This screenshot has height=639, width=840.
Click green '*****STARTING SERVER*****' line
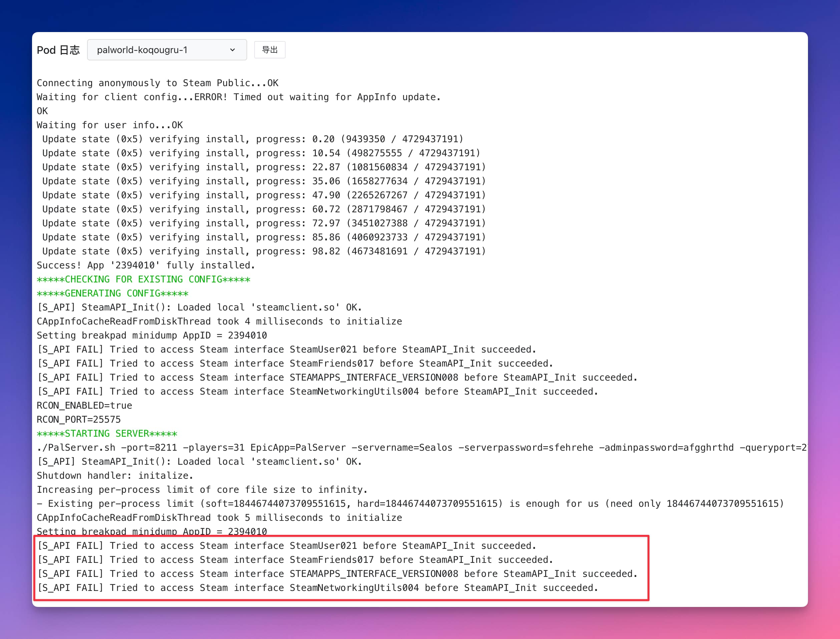[x=107, y=434]
